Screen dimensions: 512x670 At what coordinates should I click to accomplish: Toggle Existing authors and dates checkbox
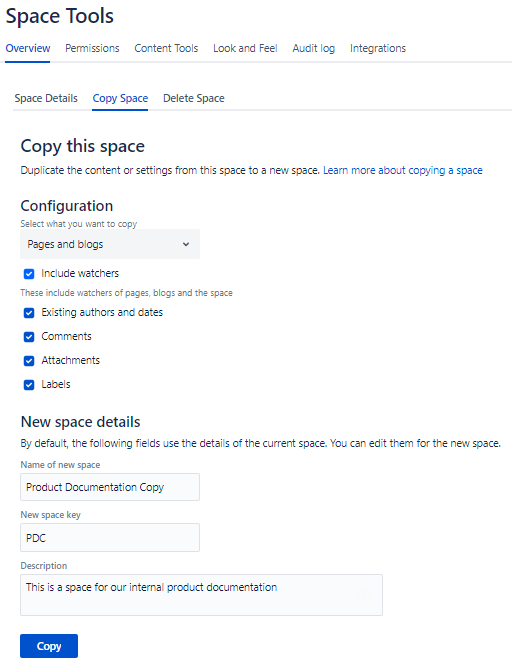(x=29, y=313)
